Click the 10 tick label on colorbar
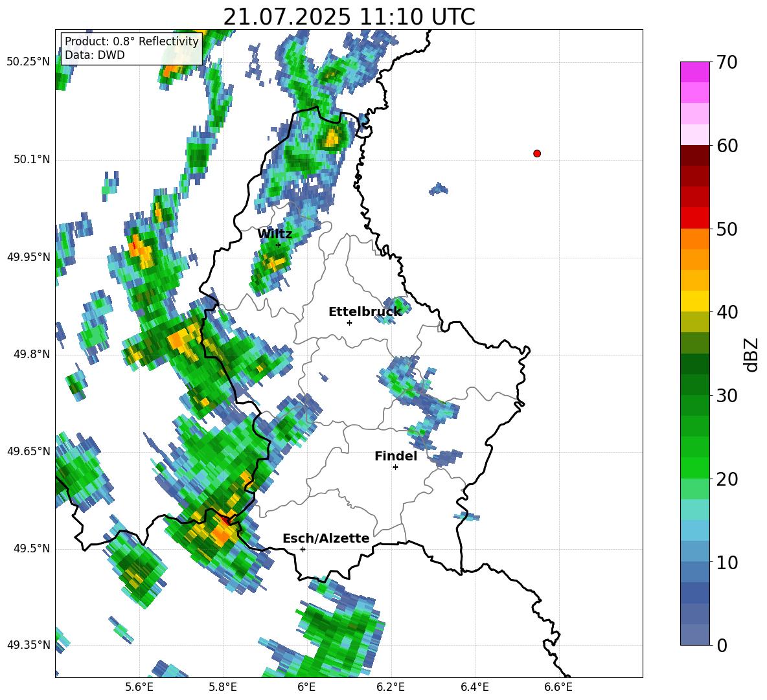This screenshot has height=700, width=767. pos(727,562)
